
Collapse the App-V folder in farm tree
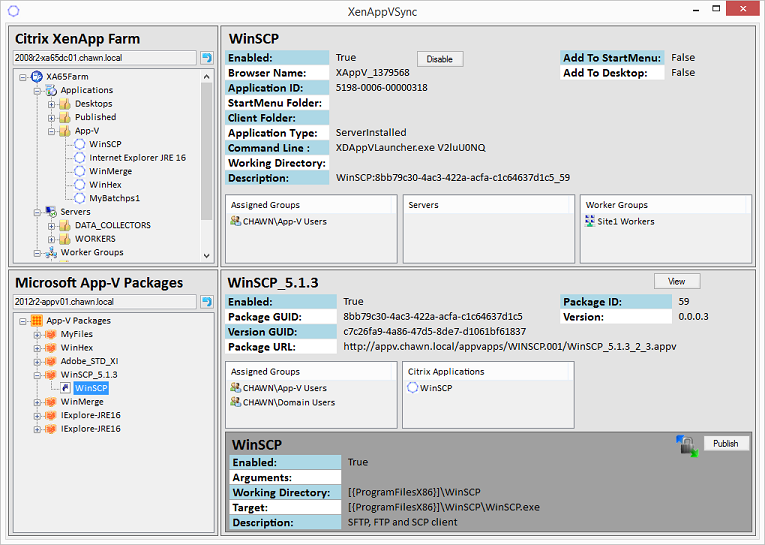(52, 131)
